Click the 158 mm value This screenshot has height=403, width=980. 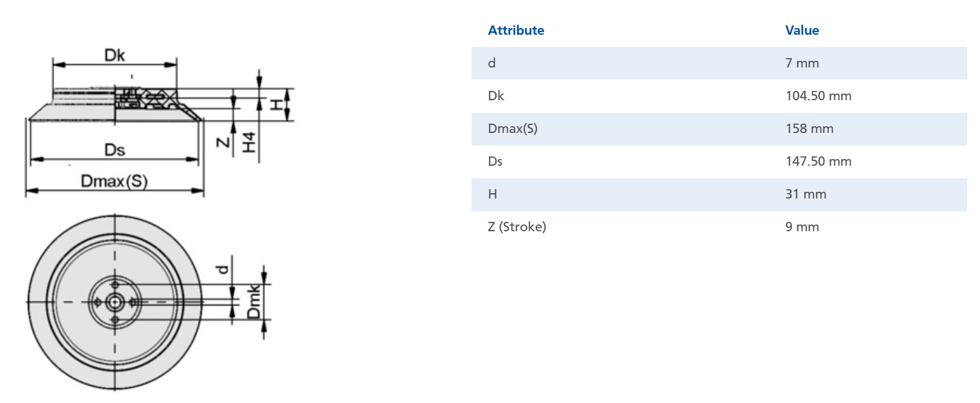(x=809, y=128)
